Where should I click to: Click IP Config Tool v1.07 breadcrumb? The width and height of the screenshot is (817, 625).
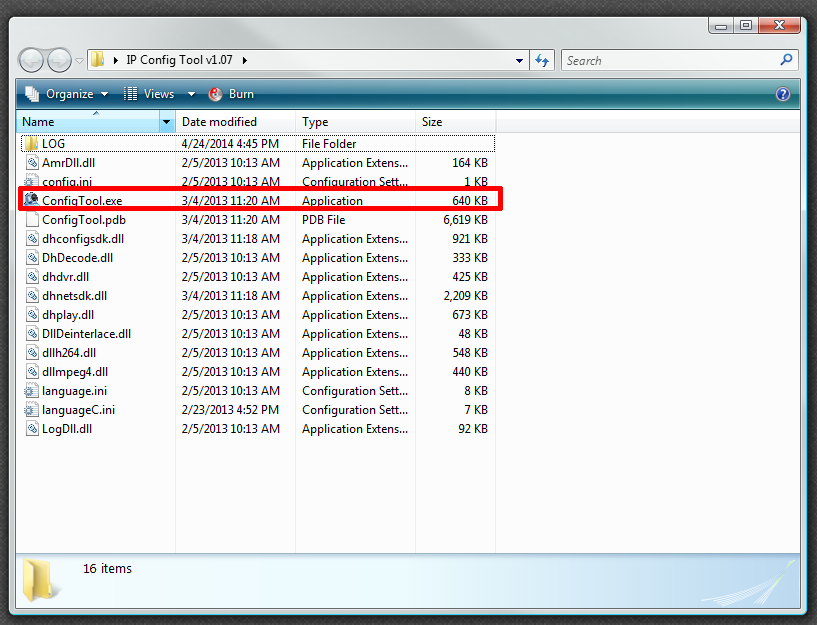coord(179,60)
